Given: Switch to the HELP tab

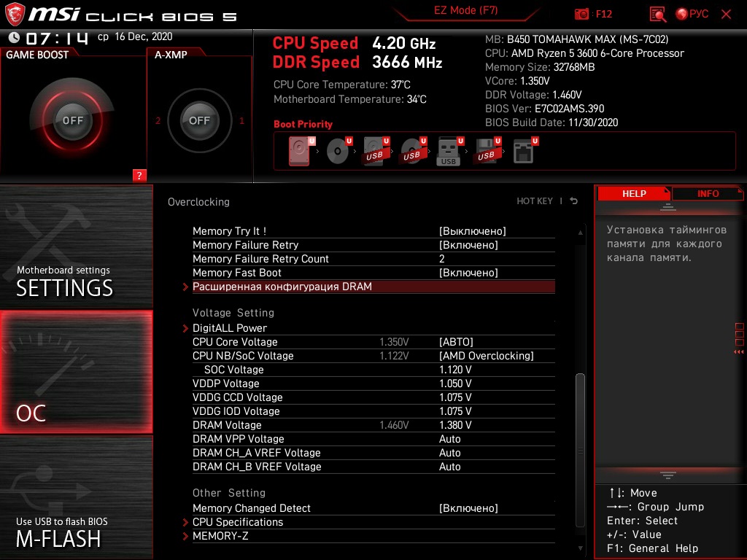Looking at the screenshot, I should click(x=634, y=194).
